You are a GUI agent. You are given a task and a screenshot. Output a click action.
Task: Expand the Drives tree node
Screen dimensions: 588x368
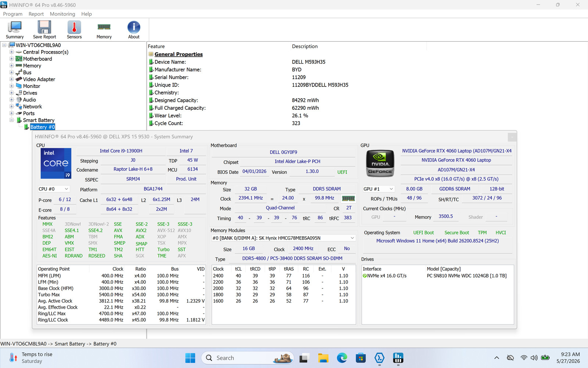(x=11, y=93)
